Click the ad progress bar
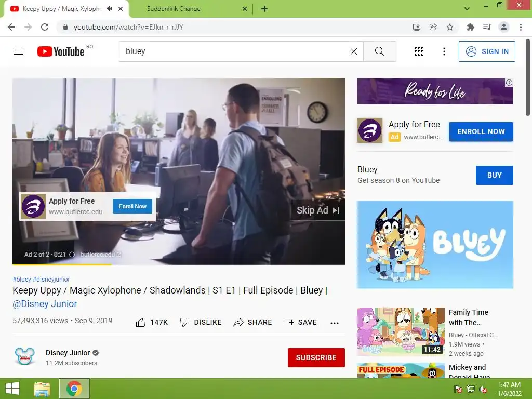The height and width of the screenshot is (399, 532). pyautogui.click(x=179, y=264)
